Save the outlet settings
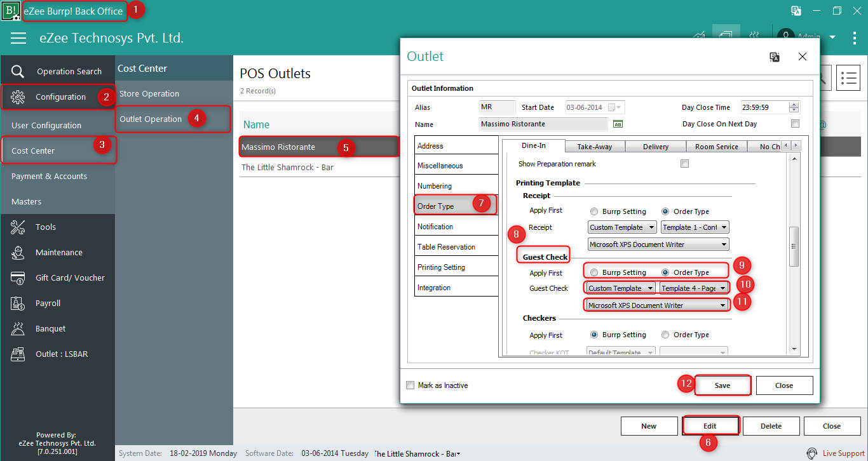Screen dimensions: 868x461 [722, 385]
